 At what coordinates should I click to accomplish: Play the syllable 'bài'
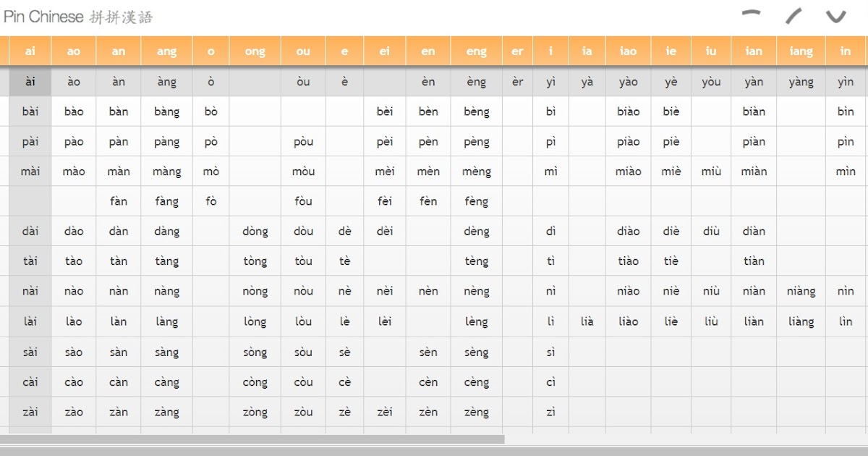click(x=29, y=111)
